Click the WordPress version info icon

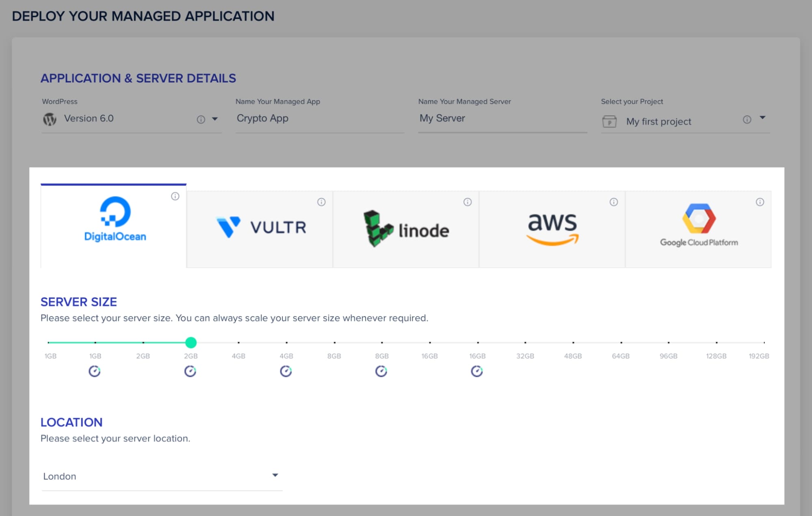point(201,119)
